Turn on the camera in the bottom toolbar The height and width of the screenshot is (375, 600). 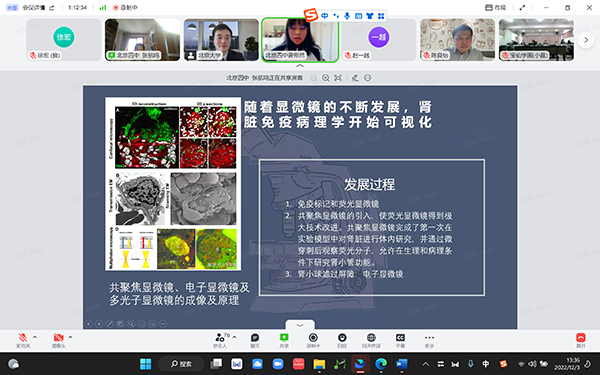[59, 340]
